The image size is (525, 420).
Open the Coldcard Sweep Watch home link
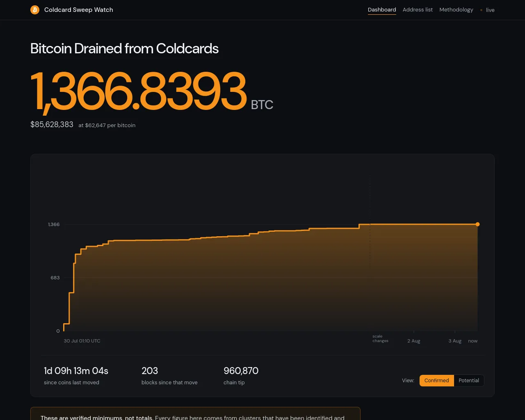click(72, 10)
